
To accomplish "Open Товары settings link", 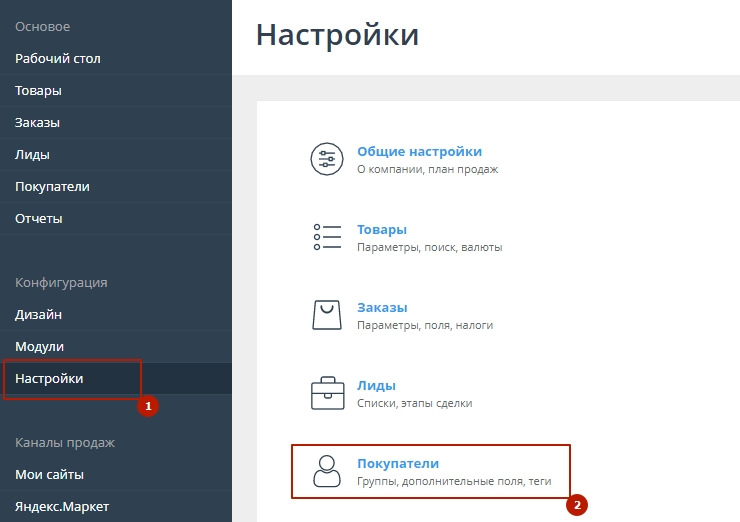I will point(382,229).
